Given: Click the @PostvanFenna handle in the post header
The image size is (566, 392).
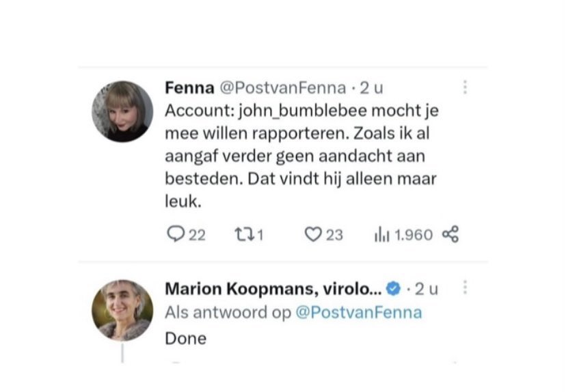Looking at the screenshot, I should click(x=282, y=87).
